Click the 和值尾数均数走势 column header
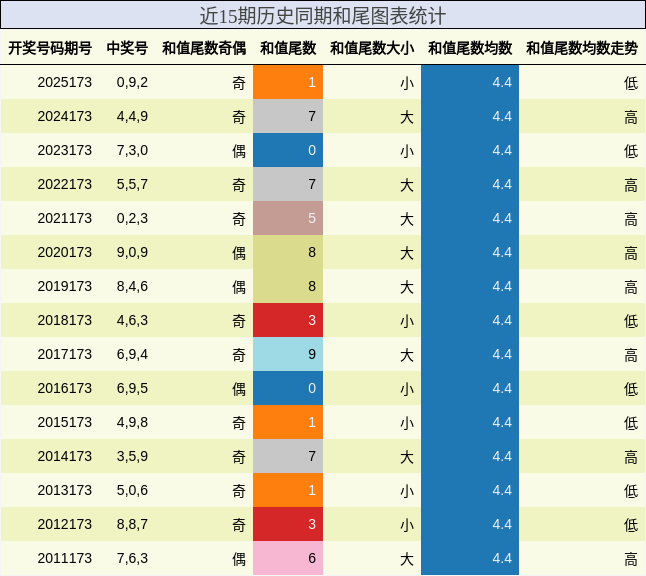 pyautogui.click(x=582, y=48)
